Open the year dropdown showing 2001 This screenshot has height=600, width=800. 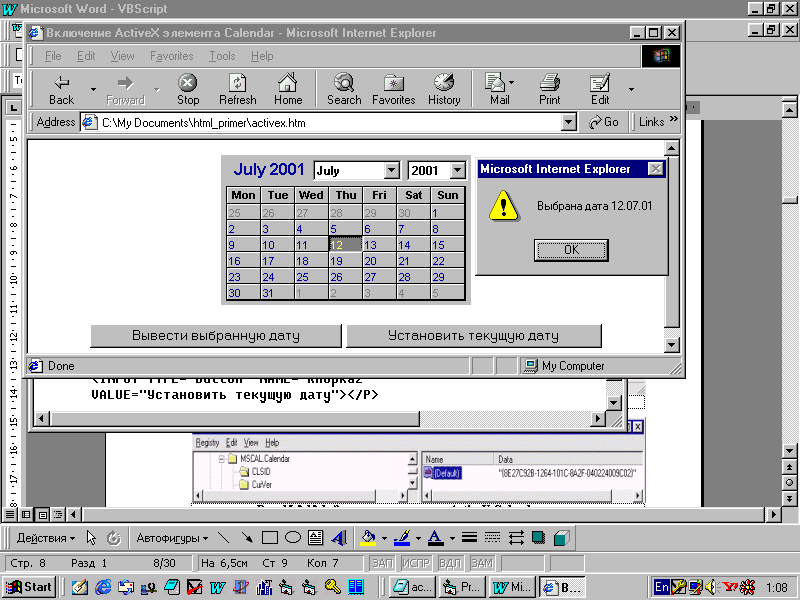tap(458, 170)
